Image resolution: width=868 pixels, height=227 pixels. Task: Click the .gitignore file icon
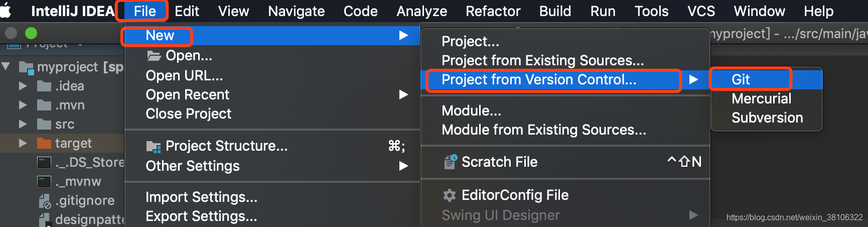(x=45, y=201)
